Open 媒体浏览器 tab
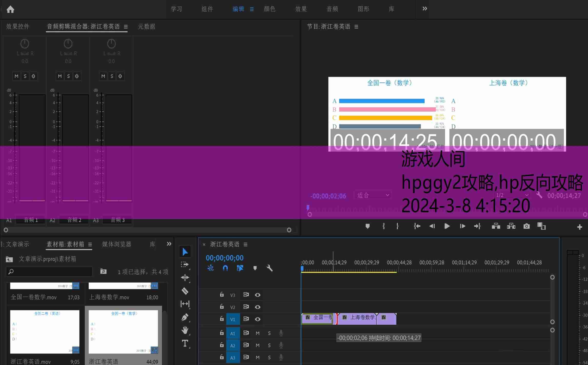Image resolution: width=588 pixels, height=365 pixels. tap(117, 244)
